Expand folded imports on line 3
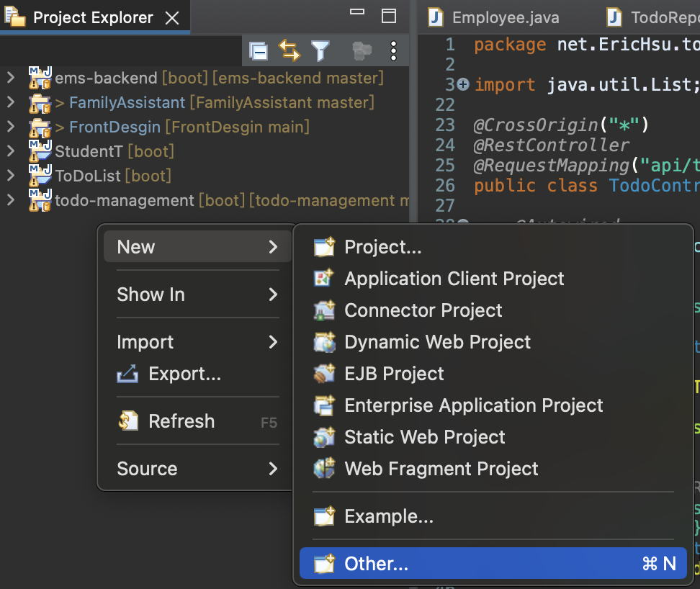 (463, 85)
